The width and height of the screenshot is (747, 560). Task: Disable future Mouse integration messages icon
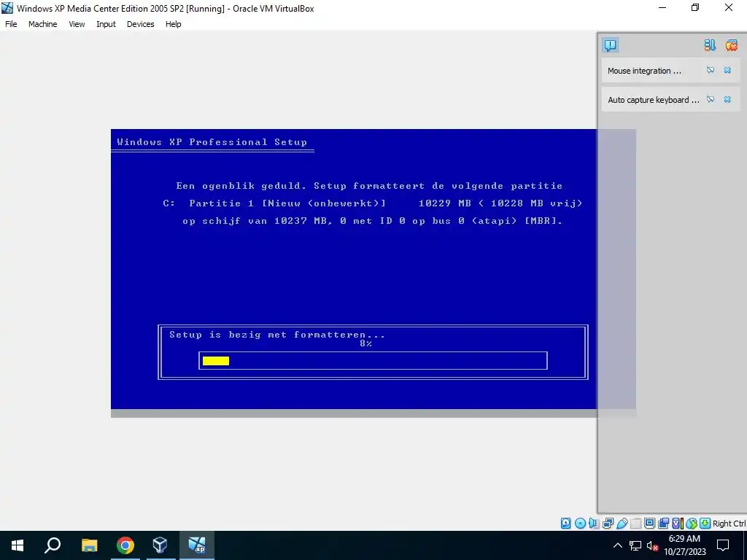click(711, 71)
